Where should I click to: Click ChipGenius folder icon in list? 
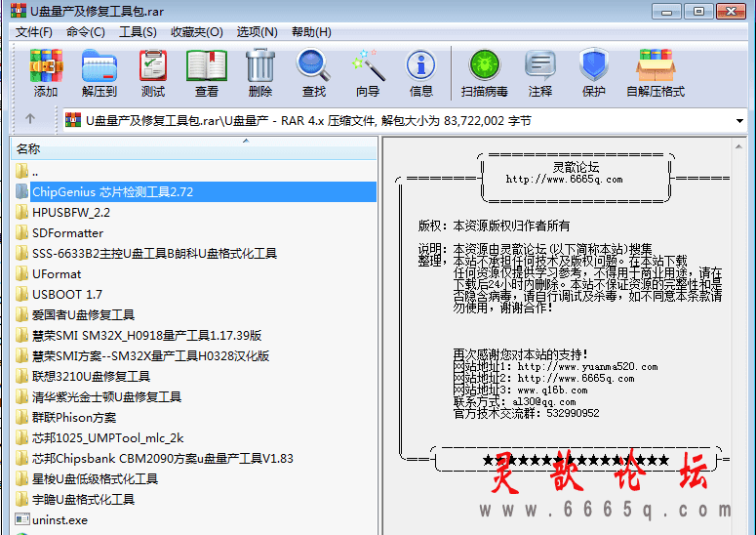(21, 191)
